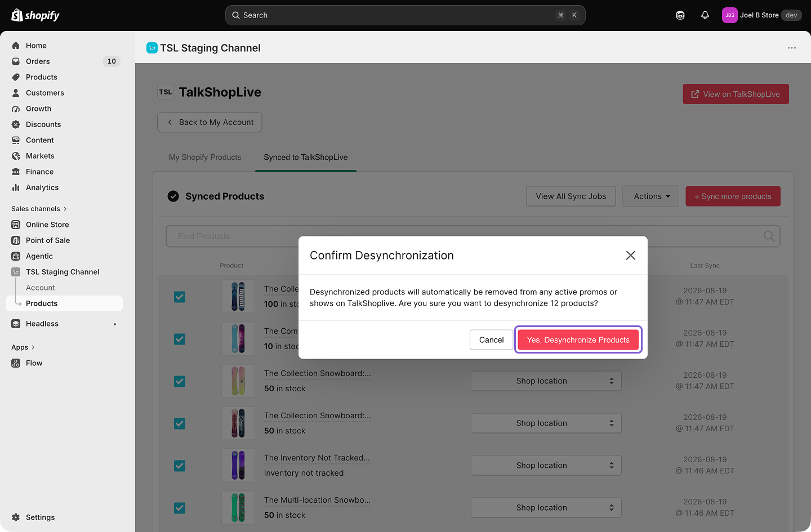Click the Shopify logo
The image size is (811, 532).
coord(35,15)
